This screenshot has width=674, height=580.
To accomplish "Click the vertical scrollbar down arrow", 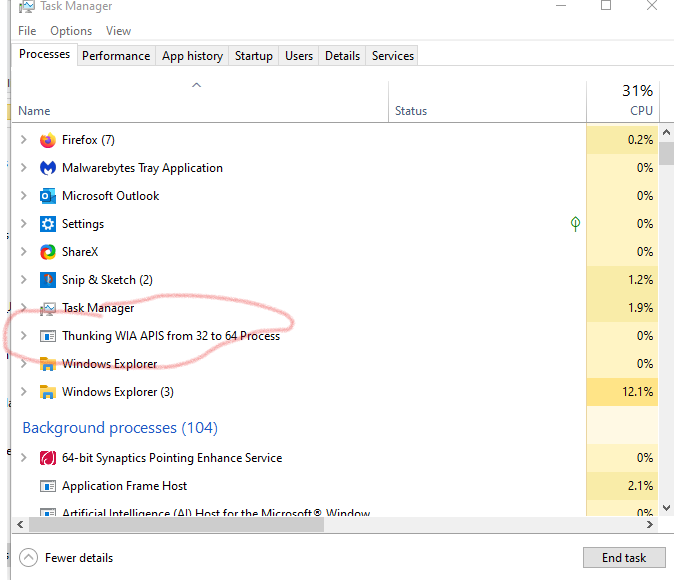I will (666, 508).
